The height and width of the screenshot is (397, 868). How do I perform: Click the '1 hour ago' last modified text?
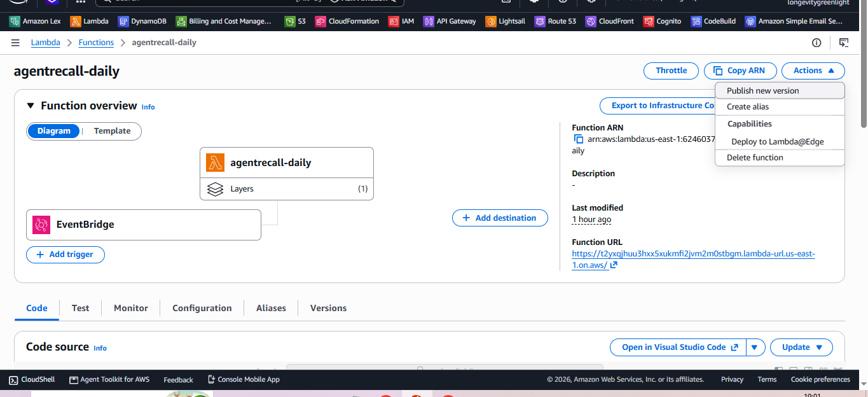coord(591,219)
